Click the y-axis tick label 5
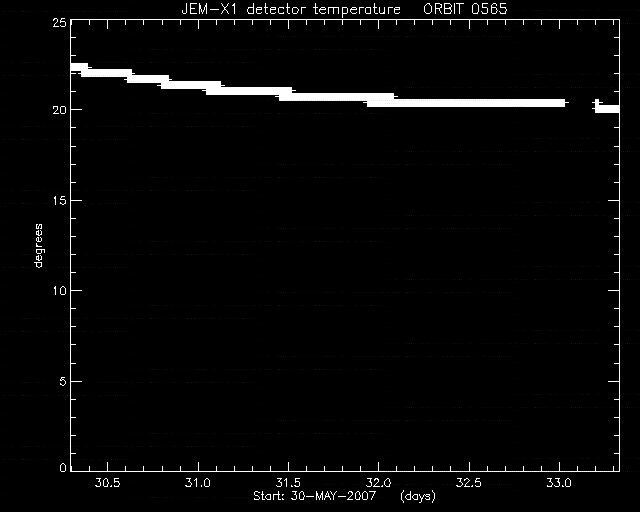The width and height of the screenshot is (640, 512). tap(63, 381)
